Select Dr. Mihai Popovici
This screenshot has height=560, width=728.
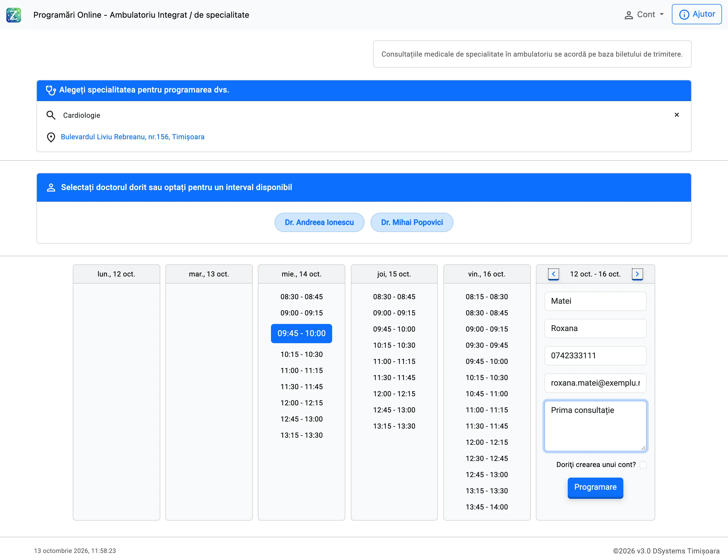point(412,222)
